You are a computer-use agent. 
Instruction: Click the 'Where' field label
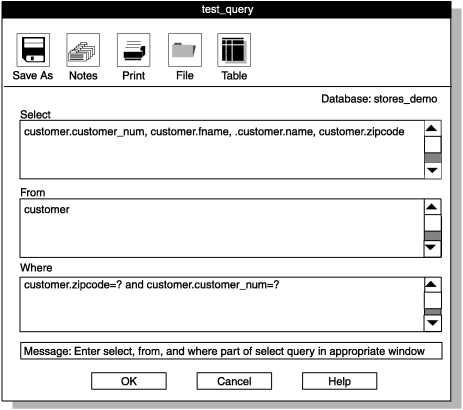click(x=36, y=268)
